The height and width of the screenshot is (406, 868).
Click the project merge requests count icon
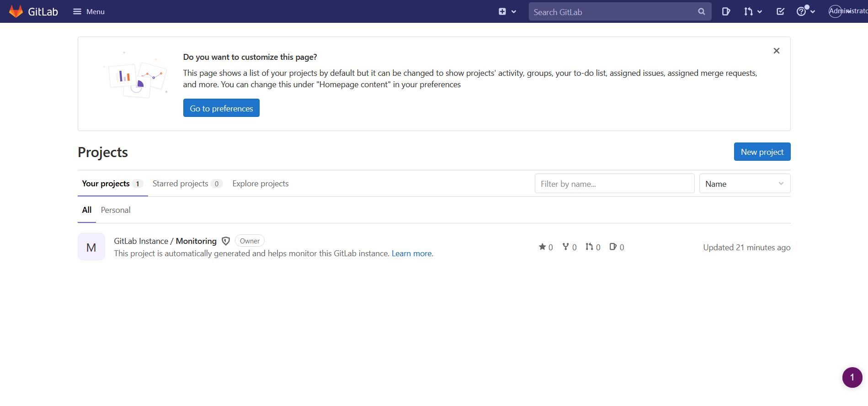click(x=590, y=247)
